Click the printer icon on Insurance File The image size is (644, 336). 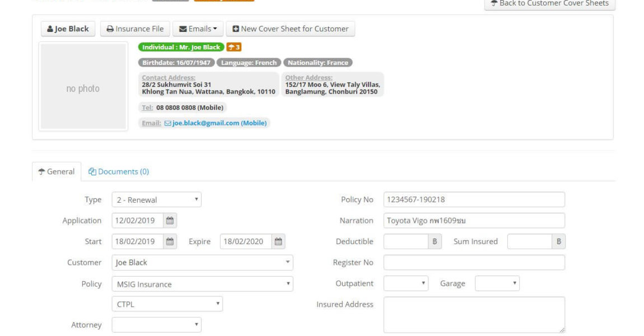tap(111, 29)
